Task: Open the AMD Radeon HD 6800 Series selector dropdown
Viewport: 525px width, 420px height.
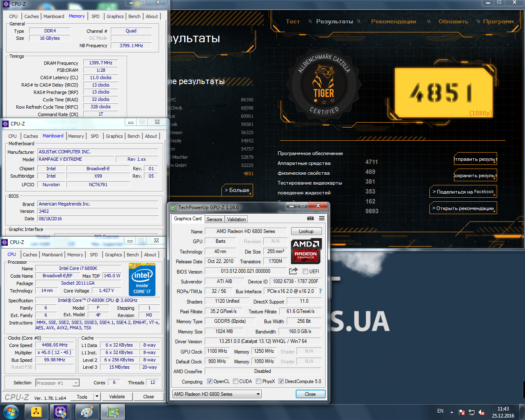Action: [217, 394]
